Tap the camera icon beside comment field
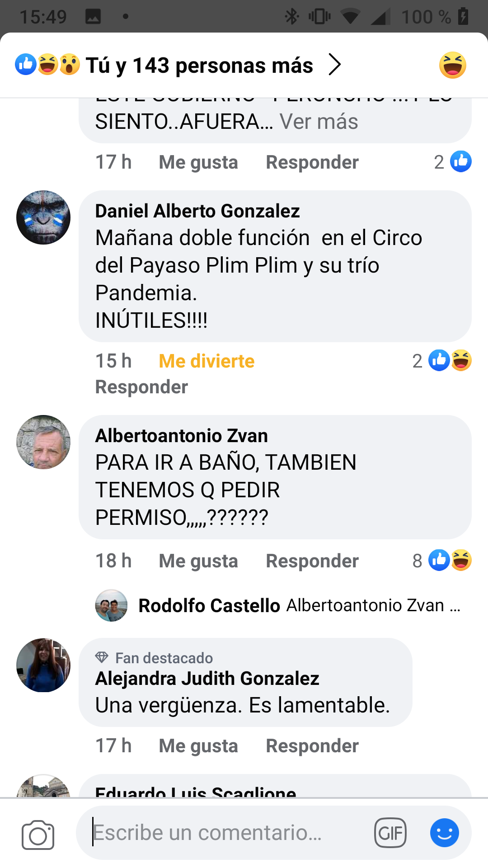The image size is (488, 868). click(38, 835)
